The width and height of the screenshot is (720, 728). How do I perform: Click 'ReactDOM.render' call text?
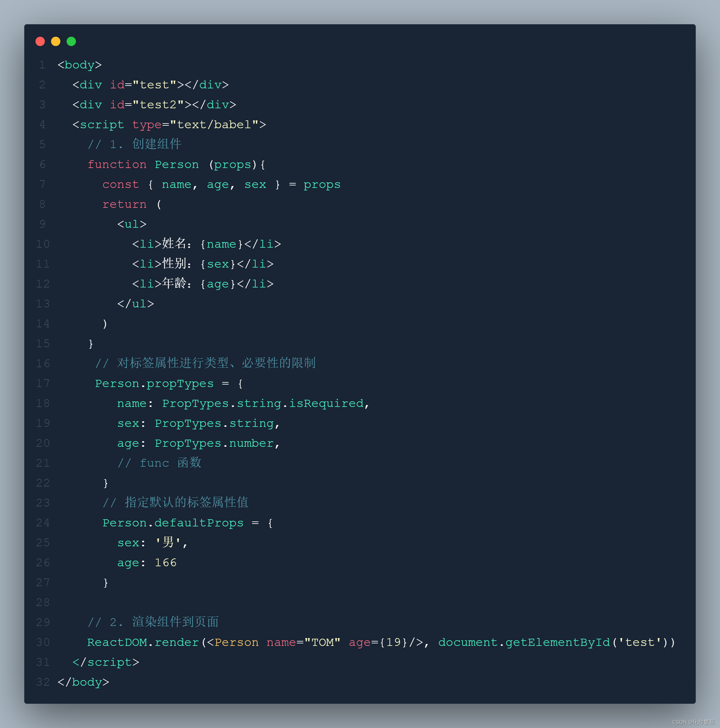click(143, 642)
